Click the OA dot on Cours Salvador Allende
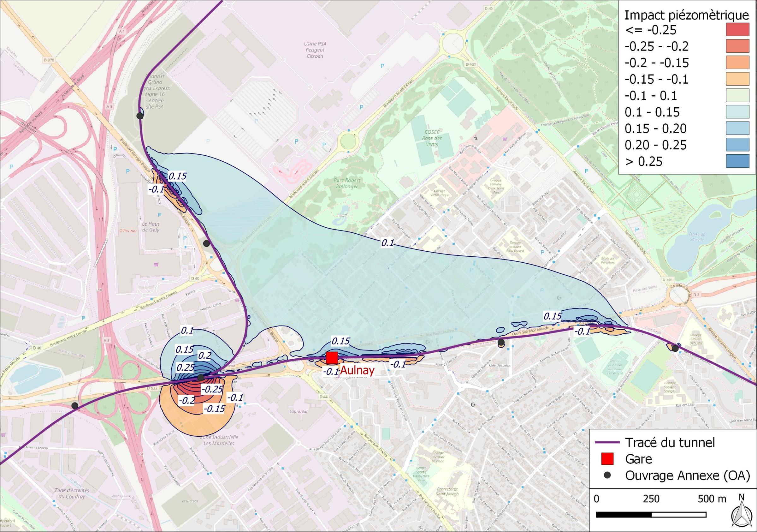The height and width of the screenshot is (532, 757). [501, 342]
